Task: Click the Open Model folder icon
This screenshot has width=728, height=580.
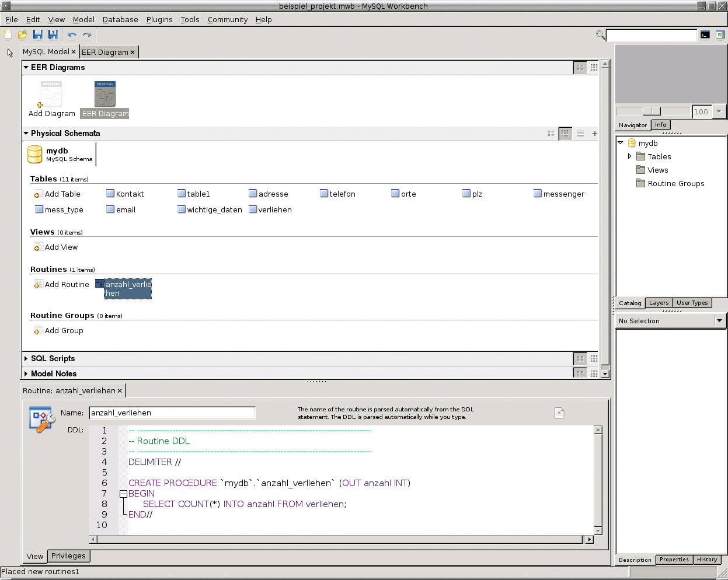Action: [x=23, y=35]
